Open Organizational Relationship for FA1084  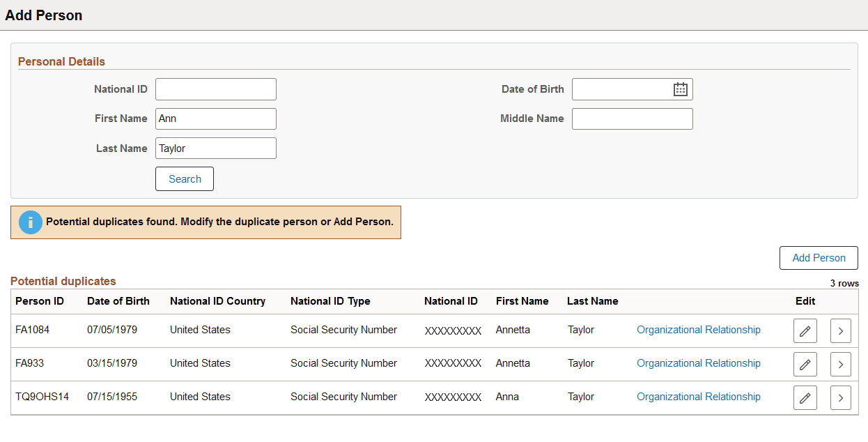(x=698, y=329)
